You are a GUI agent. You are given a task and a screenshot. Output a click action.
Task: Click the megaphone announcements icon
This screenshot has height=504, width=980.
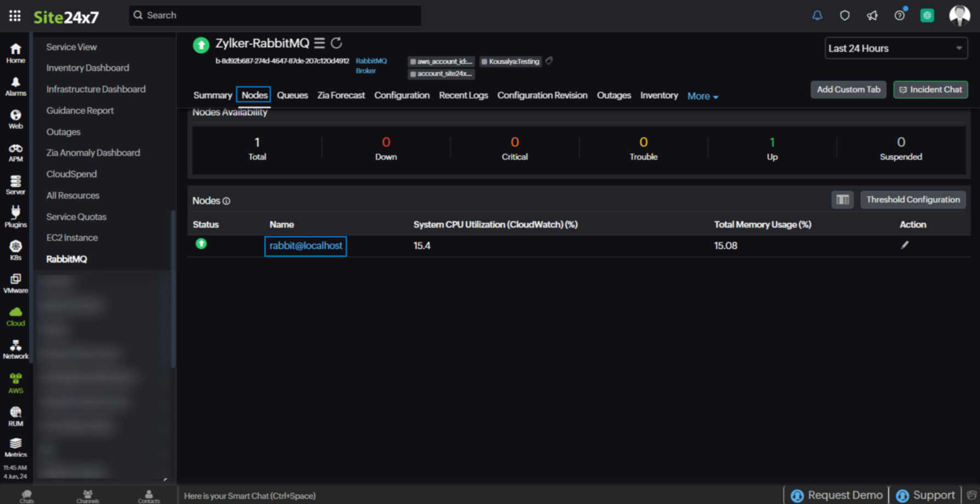(872, 15)
